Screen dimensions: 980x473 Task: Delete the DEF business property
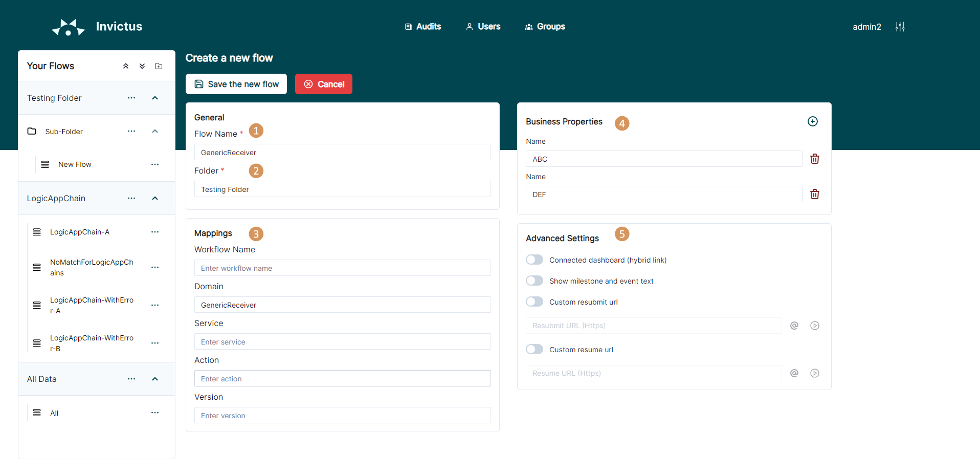[x=814, y=195]
